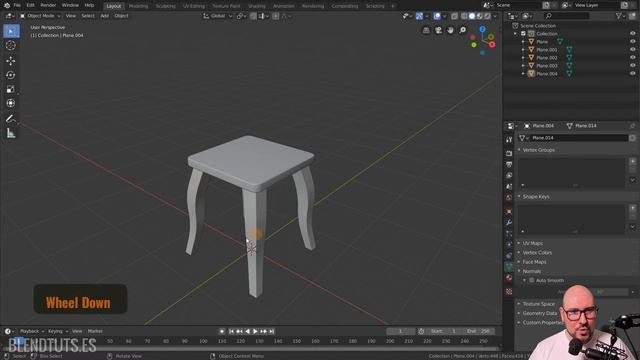Select the Select Box tool
Viewport: 640px width, 360px height.
(x=11, y=31)
